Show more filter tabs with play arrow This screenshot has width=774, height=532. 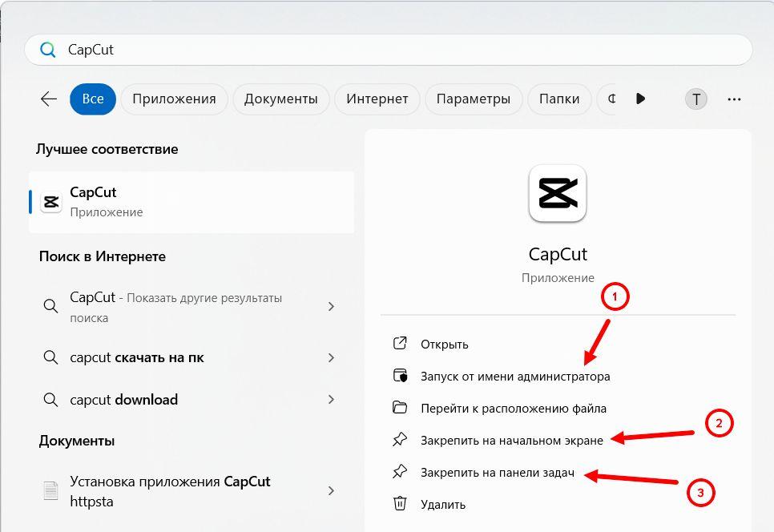(x=640, y=99)
